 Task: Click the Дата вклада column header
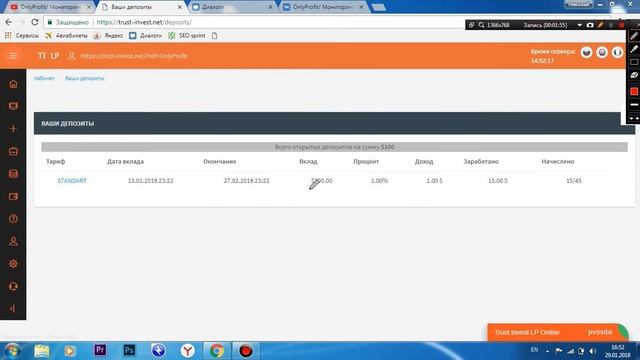pos(125,162)
